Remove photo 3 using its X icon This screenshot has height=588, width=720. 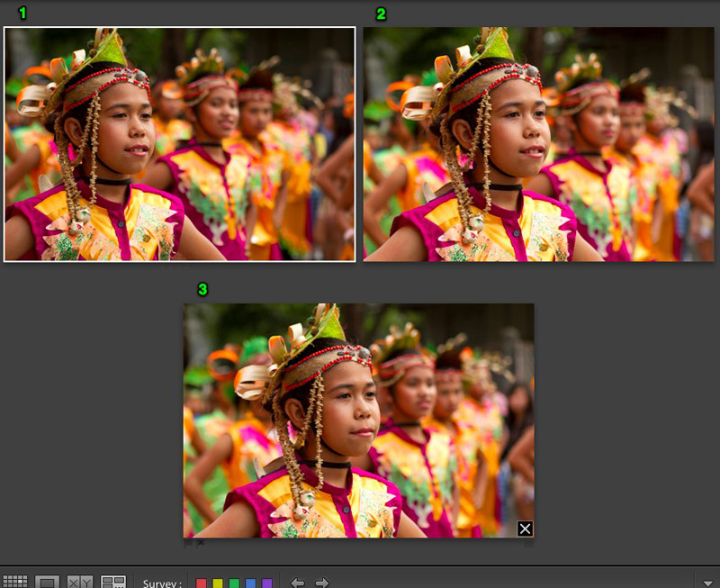[x=525, y=530]
